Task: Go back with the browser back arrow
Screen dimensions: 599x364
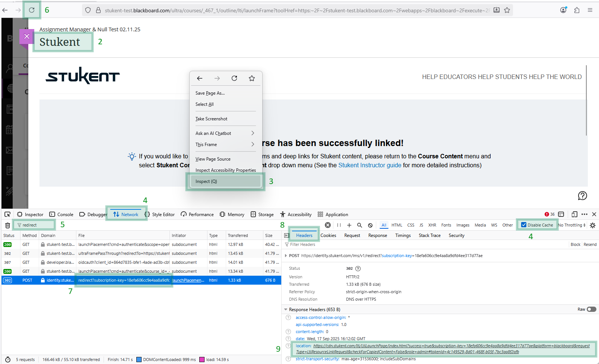Action: [5, 10]
